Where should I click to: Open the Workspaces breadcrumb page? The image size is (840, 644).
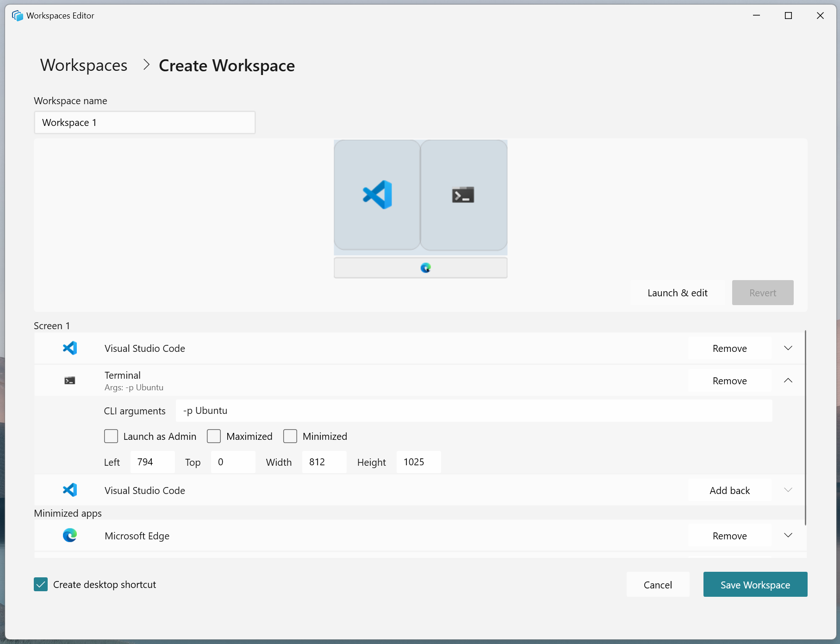[x=83, y=65]
